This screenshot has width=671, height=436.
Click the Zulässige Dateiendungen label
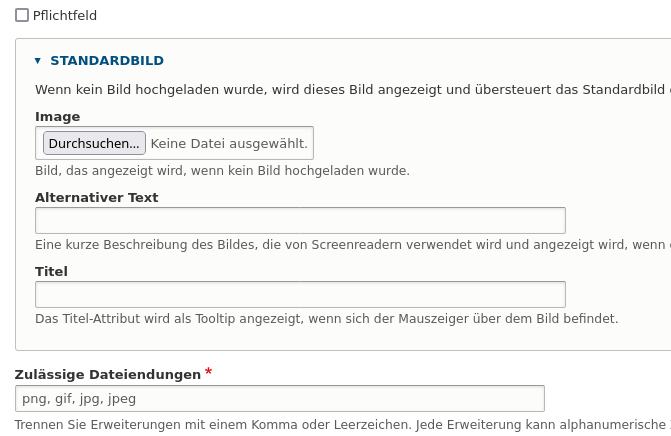(x=108, y=374)
